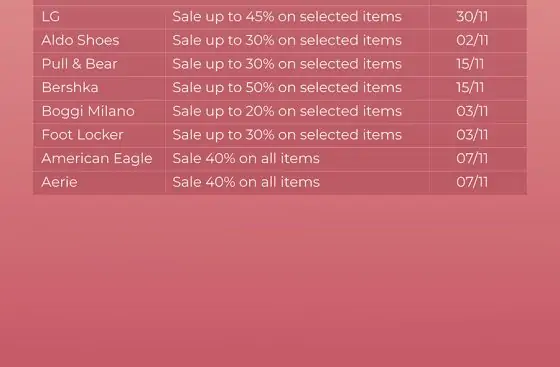Select the American Eagle row label
The height and width of the screenshot is (367, 560).
tap(97, 159)
